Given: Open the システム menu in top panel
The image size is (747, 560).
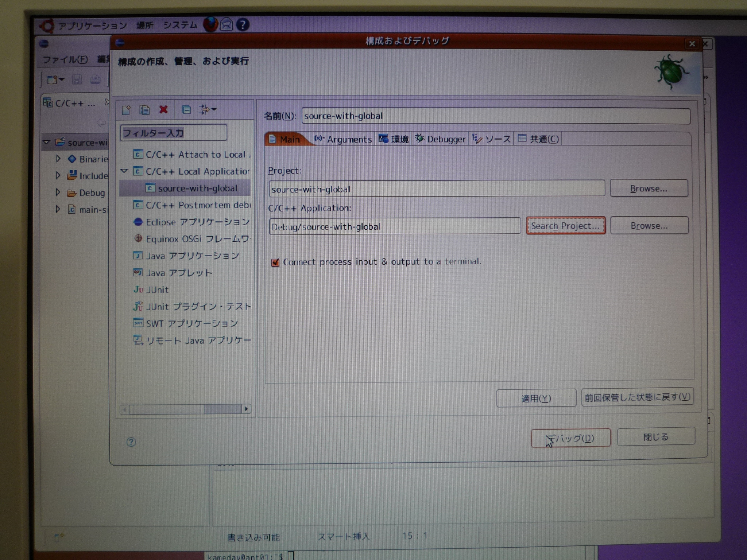Looking at the screenshot, I should [180, 25].
